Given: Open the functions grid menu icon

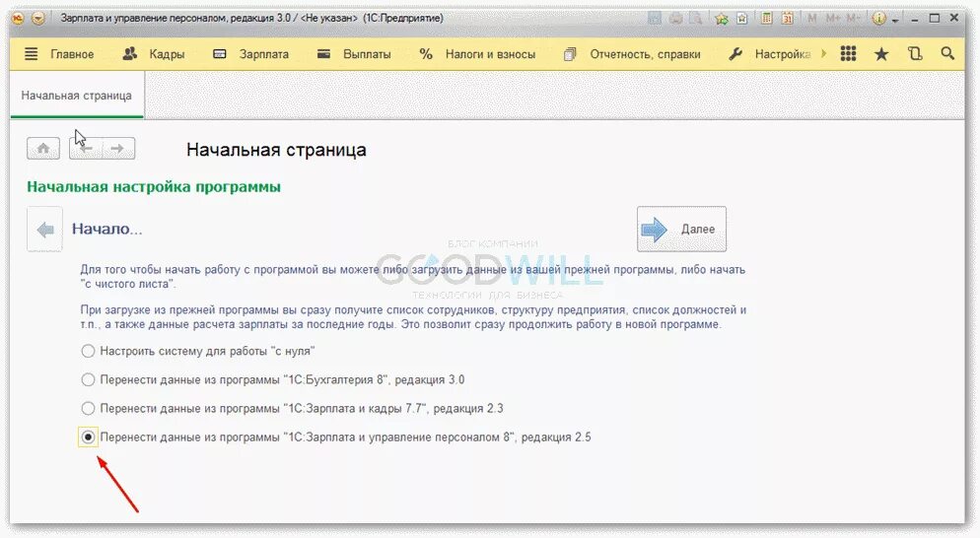Looking at the screenshot, I should tap(848, 54).
